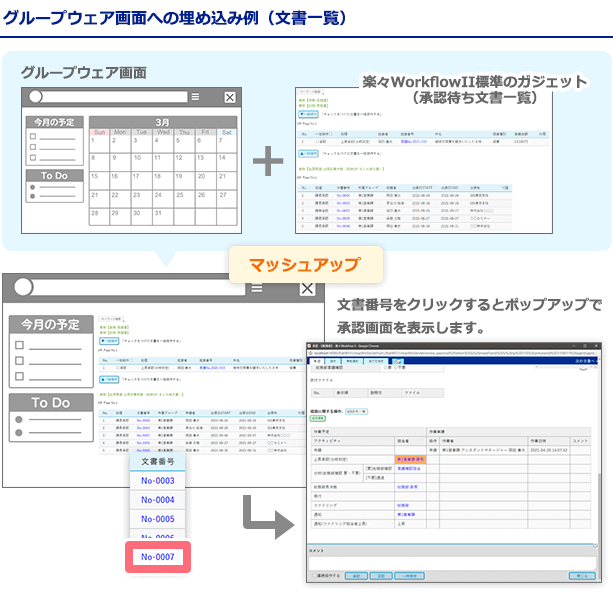Select day 1 in the March calendar

pos(99,144)
